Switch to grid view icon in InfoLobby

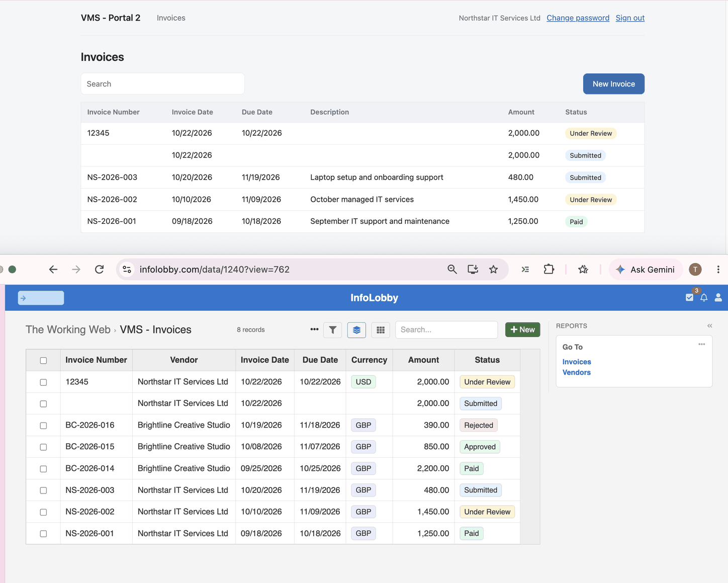click(x=381, y=330)
